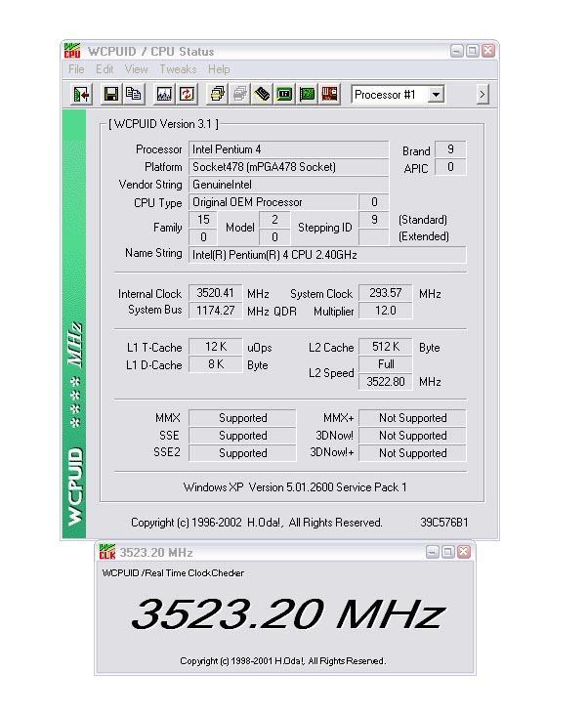Open the memory module chip icon

(x=262, y=95)
